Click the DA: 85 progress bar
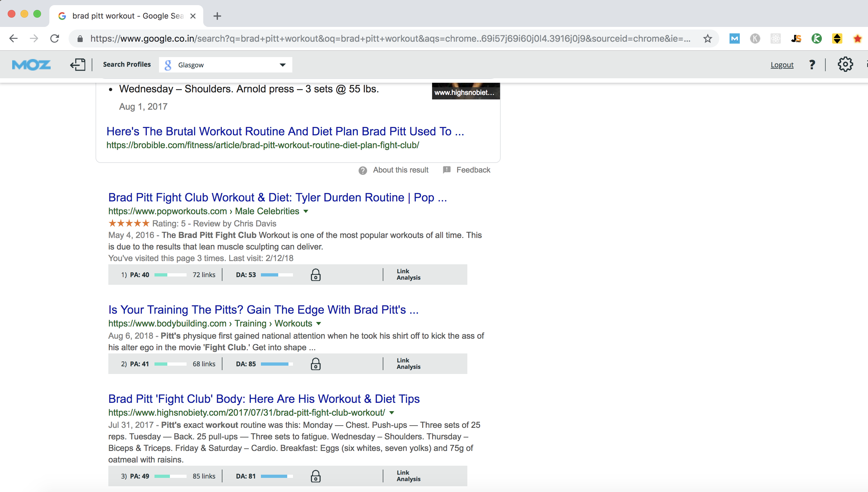 (x=277, y=364)
